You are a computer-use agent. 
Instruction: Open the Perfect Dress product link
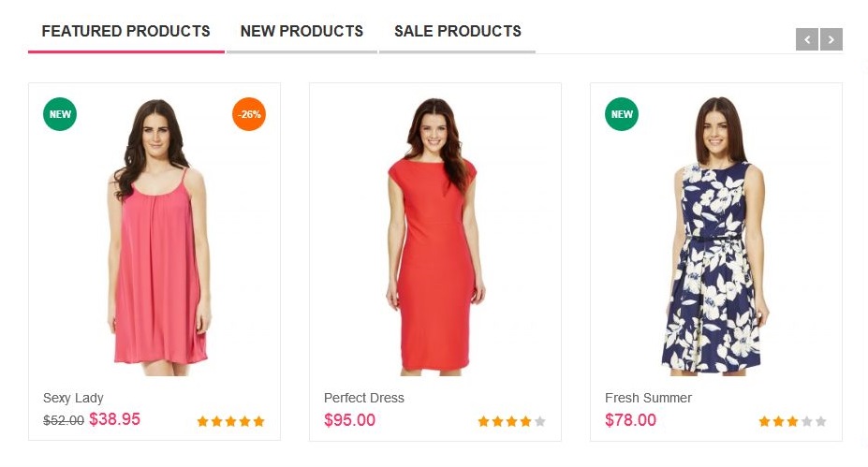pyautogui.click(x=363, y=398)
